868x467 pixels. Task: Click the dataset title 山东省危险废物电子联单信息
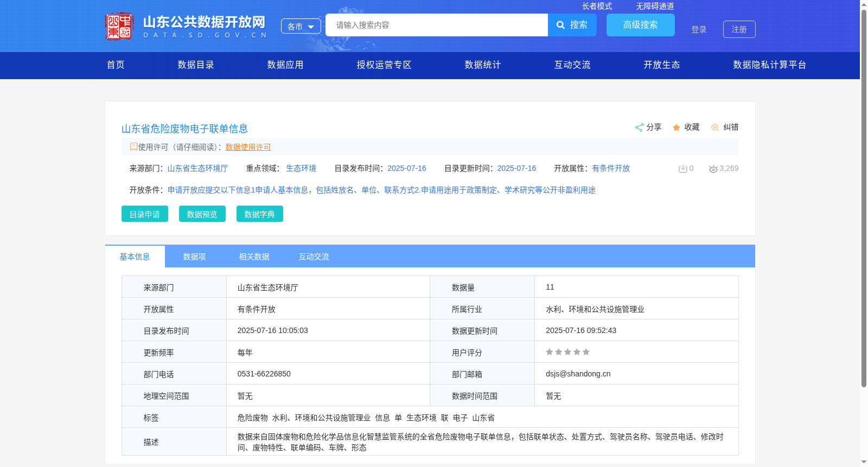coord(184,129)
